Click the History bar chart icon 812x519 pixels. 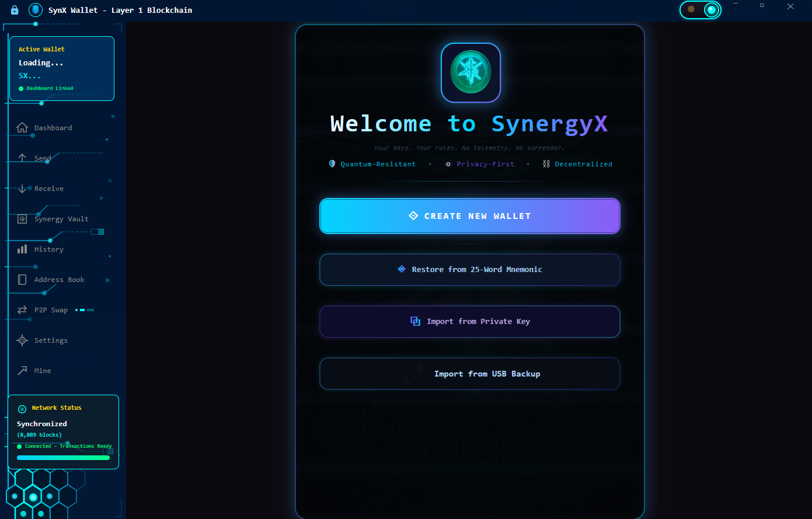coord(22,249)
